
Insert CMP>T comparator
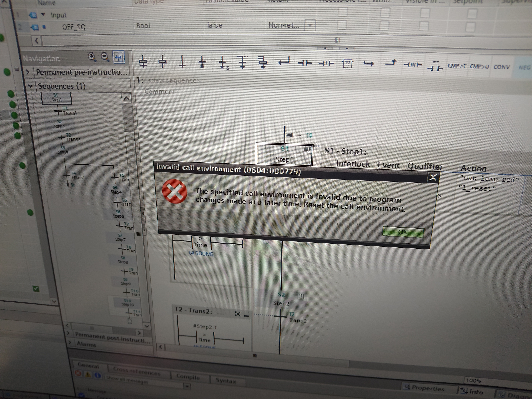click(x=457, y=66)
